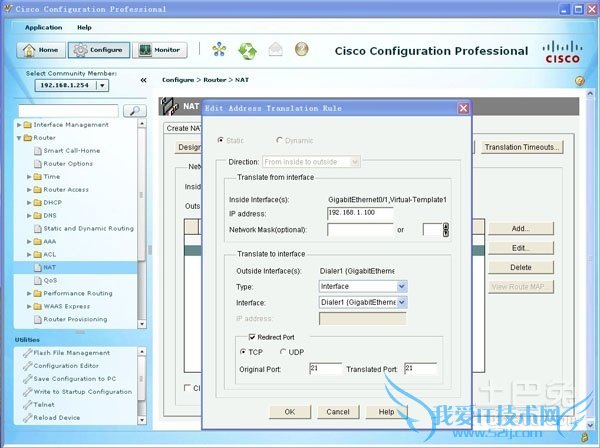Click the magnifier search button
600x448 pixels.
tap(135, 111)
